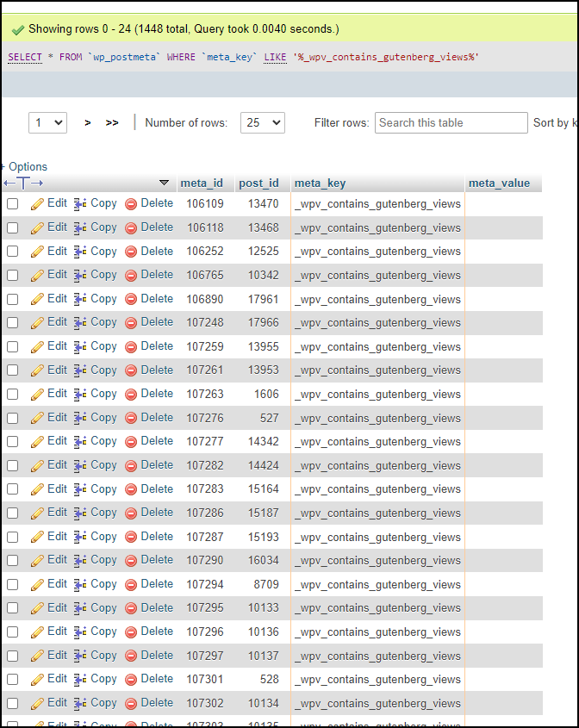
Task: Select checkbox for row meta_id 107296
Action: pyautogui.click(x=13, y=632)
